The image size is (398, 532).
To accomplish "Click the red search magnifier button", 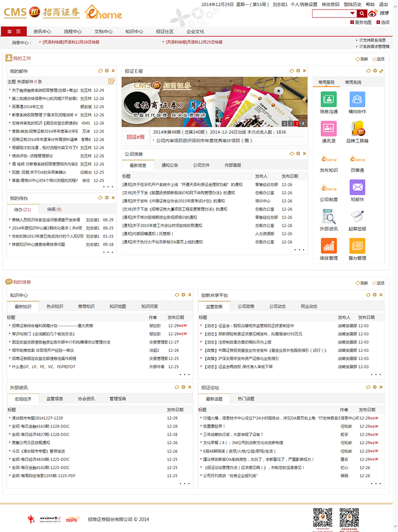I will pyautogui.click(x=362, y=13).
